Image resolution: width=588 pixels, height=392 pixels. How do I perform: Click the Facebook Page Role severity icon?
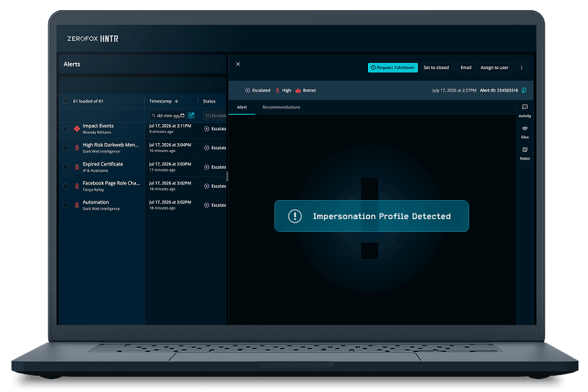pyautogui.click(x=77, y=186)
